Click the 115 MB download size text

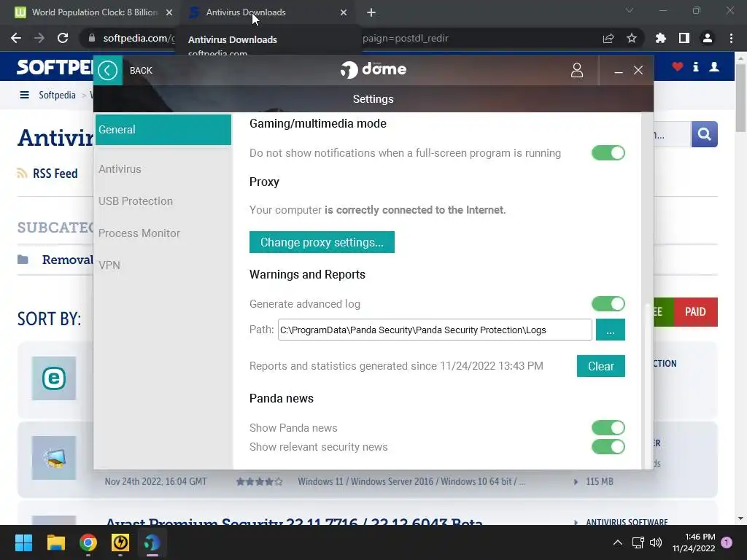(x=600, y=481)
